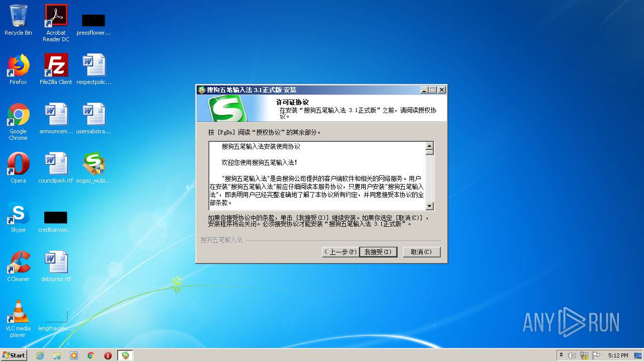Select the respectpolic document icon

(x=94, y=69)
